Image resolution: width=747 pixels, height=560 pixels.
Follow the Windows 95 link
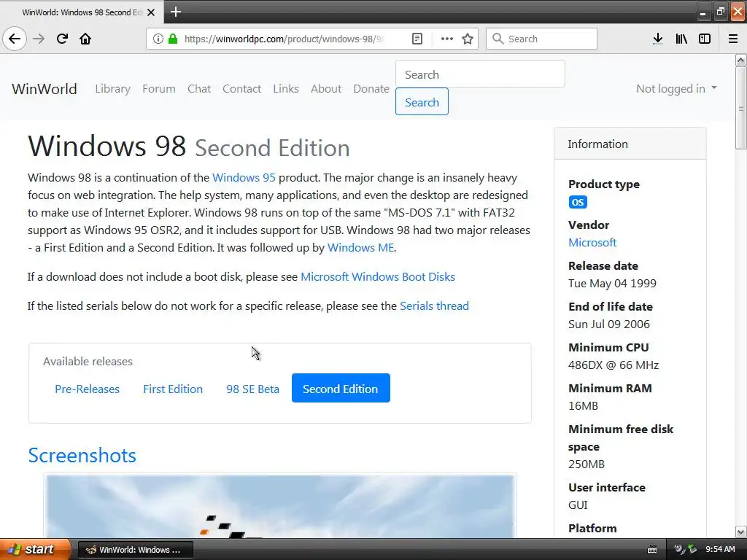tap(244, 178)
